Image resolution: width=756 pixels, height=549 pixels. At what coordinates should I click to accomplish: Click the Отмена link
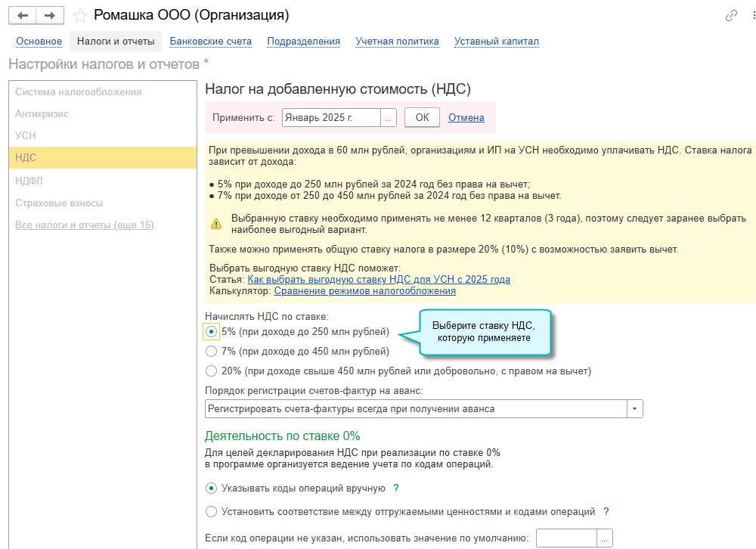pyautogui.click(x=466, y=118)
